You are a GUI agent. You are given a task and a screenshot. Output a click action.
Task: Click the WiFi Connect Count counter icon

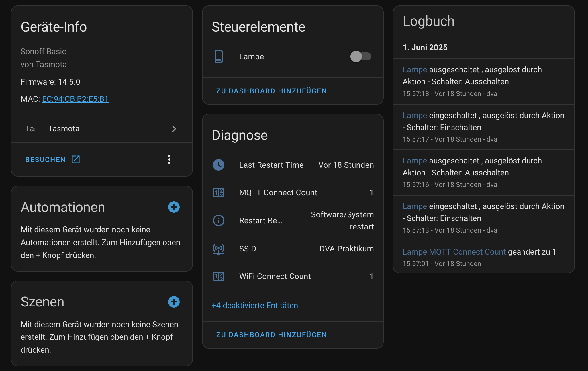pos(219,276)
